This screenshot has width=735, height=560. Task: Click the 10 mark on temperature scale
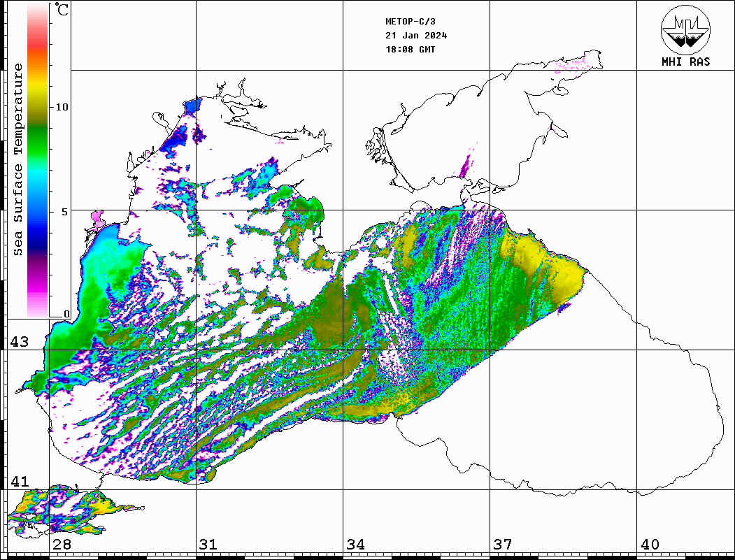click(x=62, y=107)
